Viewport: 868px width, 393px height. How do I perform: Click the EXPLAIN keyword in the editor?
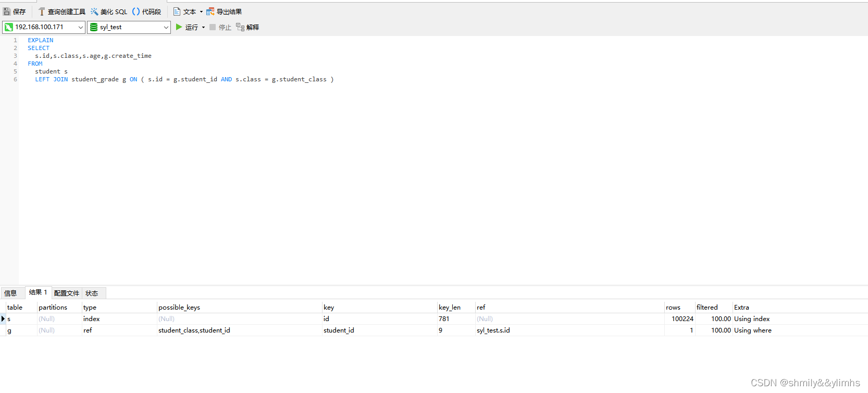41,40
